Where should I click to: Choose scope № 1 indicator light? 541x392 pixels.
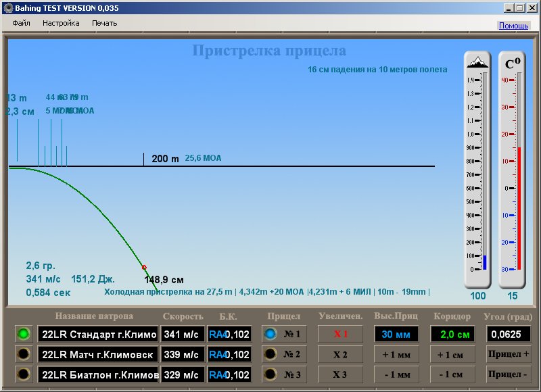click(270, 334)
